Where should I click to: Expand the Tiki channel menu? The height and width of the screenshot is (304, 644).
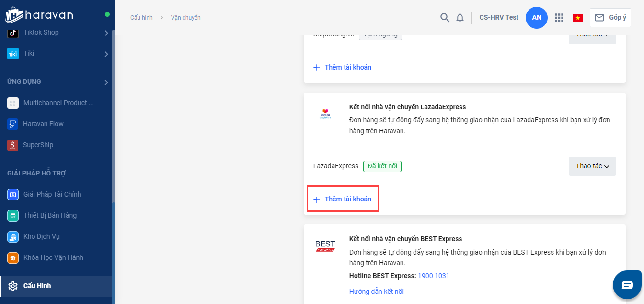tap(106, 54)
